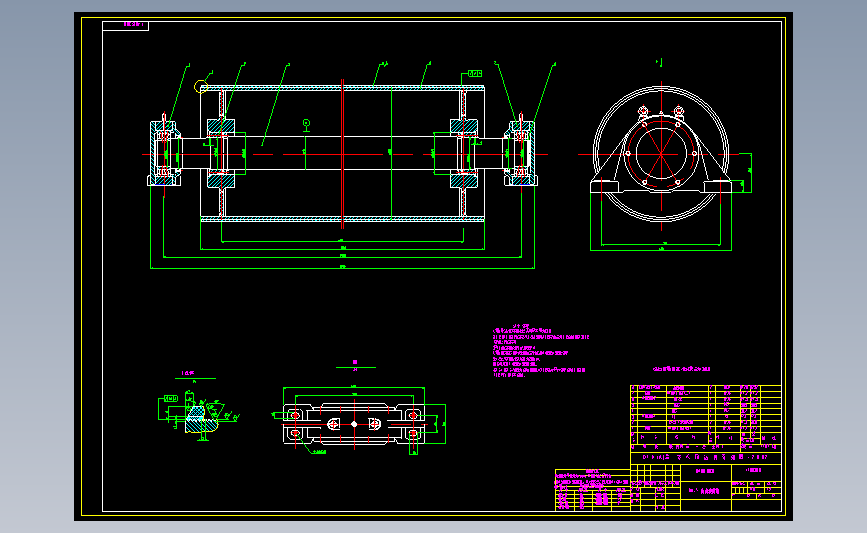The image size is (867, 533).
Task: Click the green tolerance frame above drum
Action: pos(475,74)
